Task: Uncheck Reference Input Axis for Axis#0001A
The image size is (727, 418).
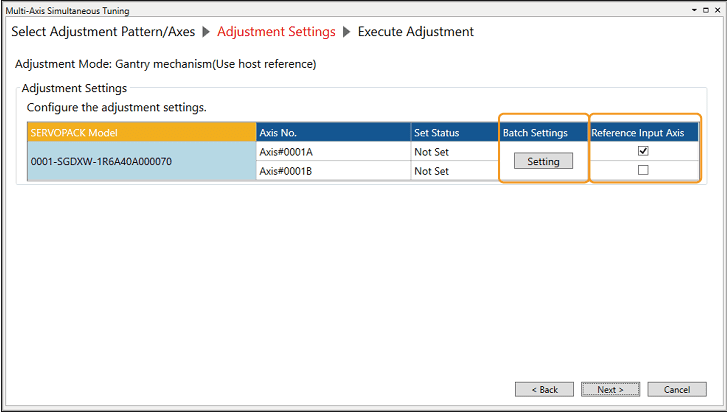Action: (x=643, y=151)
